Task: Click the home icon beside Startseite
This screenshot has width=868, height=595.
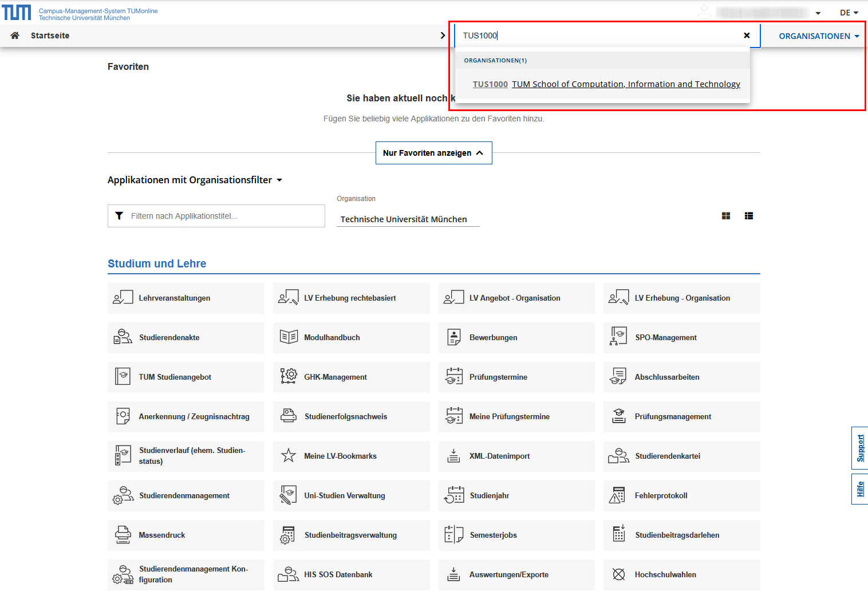Action: pos(15,36)
